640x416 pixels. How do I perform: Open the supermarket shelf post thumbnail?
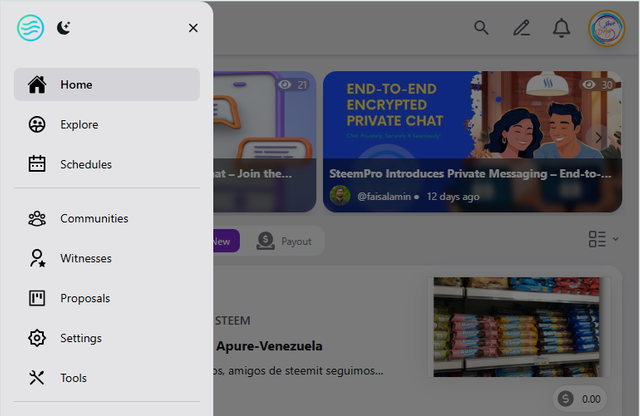point(516,327)
